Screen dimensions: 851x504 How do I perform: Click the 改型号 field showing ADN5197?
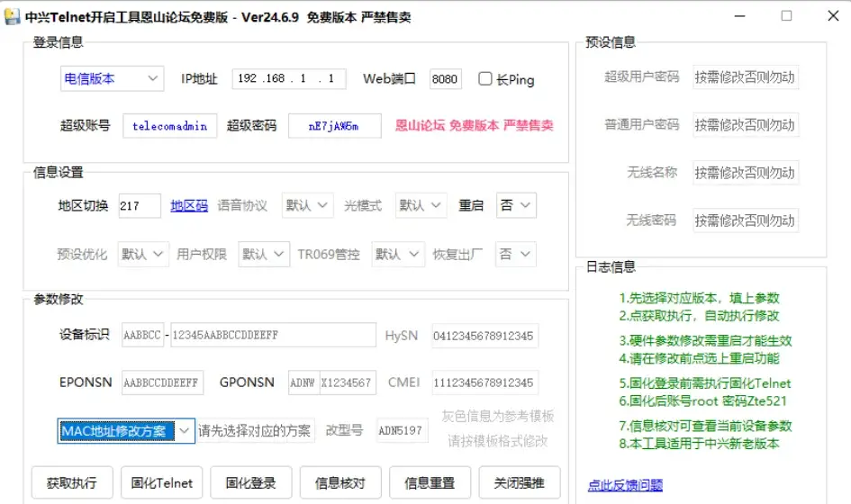click(402, 431)
